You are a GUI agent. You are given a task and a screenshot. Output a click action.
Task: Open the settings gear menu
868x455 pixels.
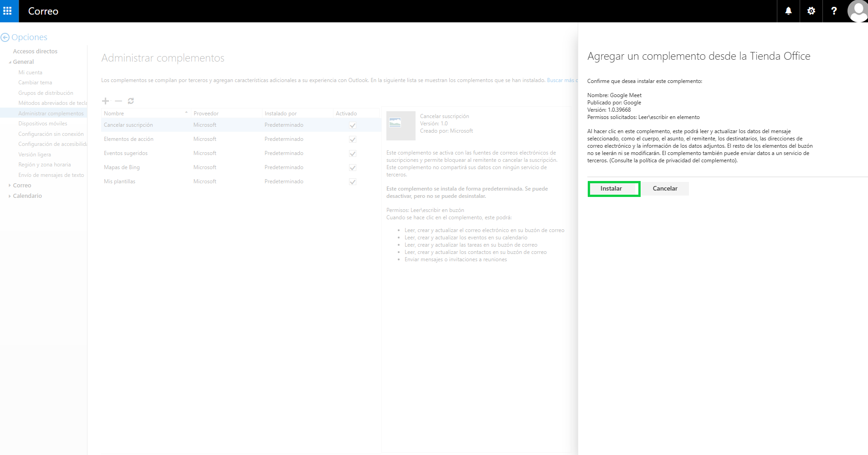[811, 11]
